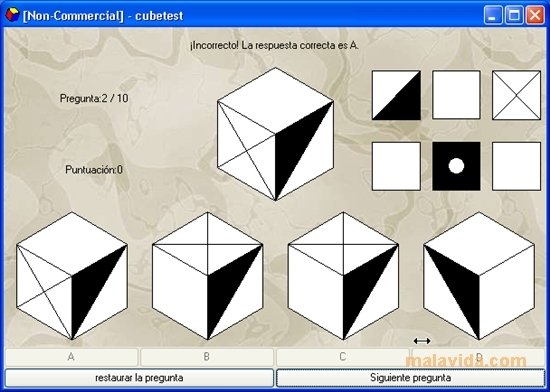Click 'restaurar la pregunta' button

tap(139, 378)
